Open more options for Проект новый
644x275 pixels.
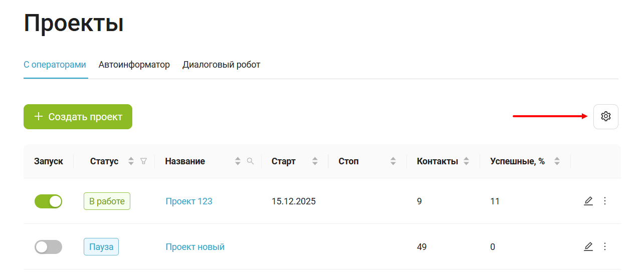tap(604, 246)
